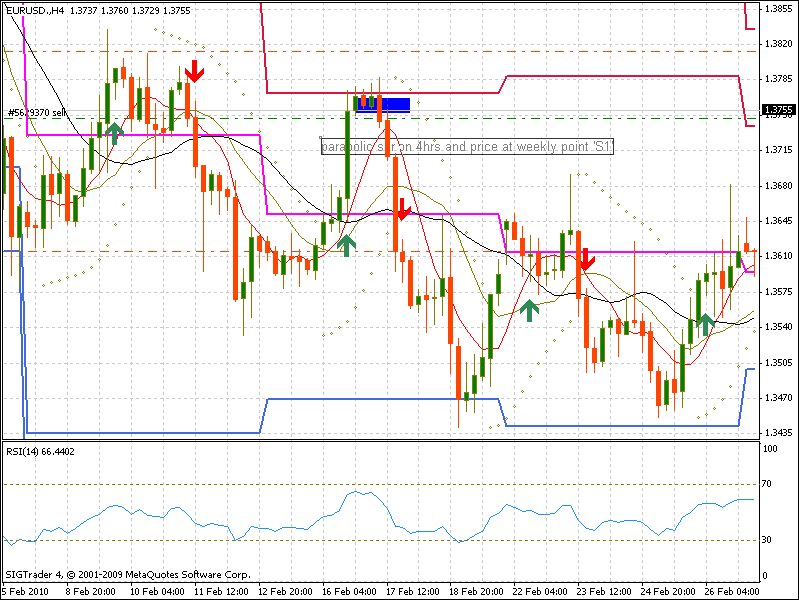Click the red sell arrow near 17 Feb

tap(401, 208)
